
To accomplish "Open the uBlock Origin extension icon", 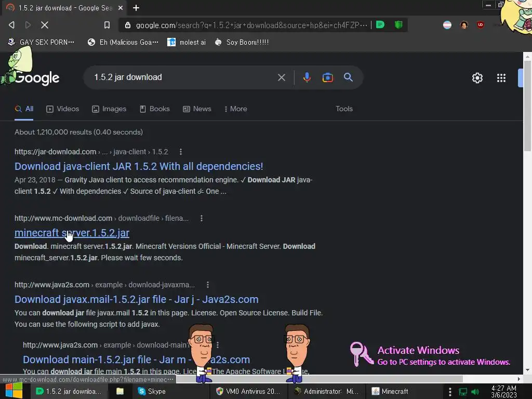I will point(480,25).
